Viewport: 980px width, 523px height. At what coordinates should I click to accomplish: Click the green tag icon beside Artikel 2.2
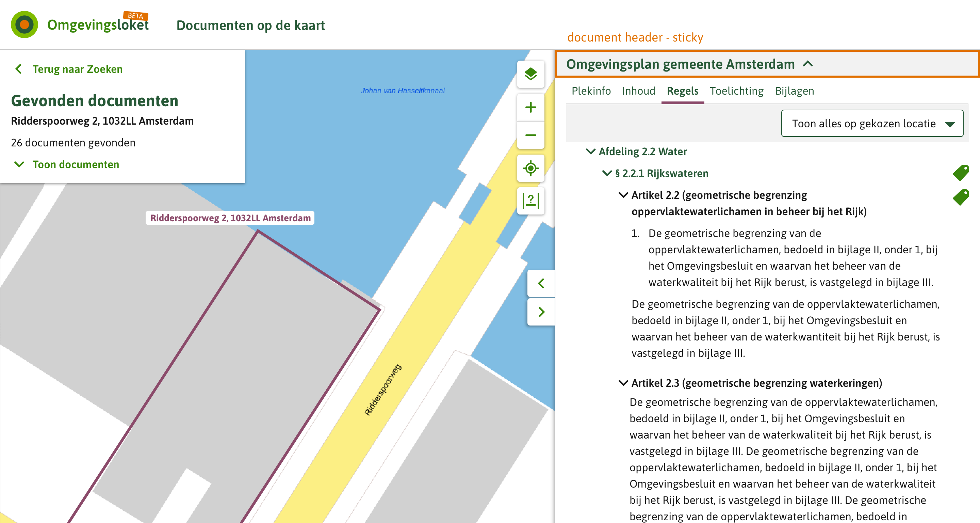(x=961, y=197)
